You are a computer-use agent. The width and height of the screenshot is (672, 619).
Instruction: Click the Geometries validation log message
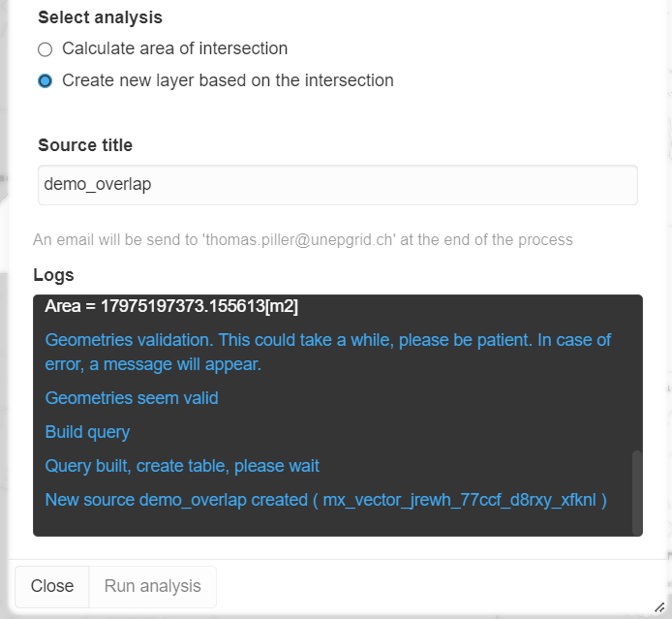(327, 353)
